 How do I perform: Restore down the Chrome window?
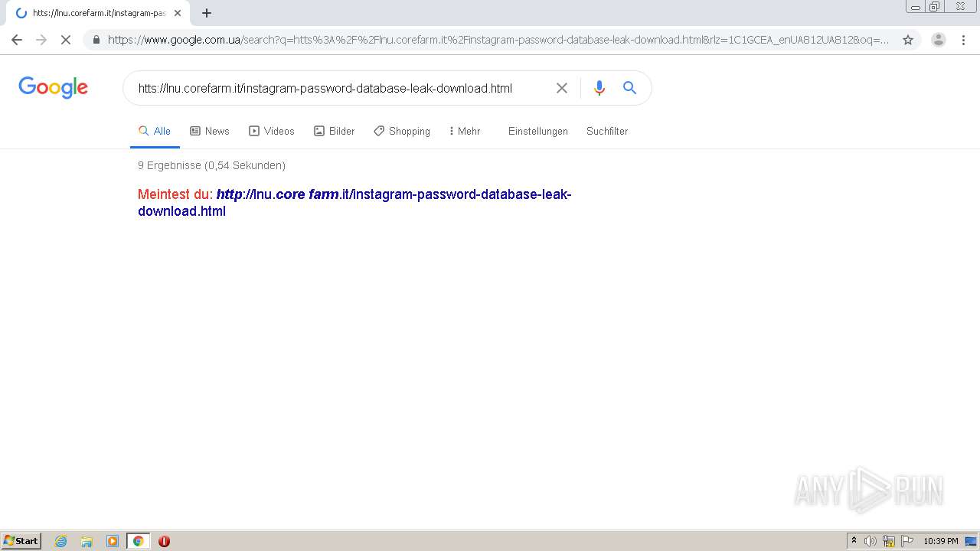pyautogui.click(x=935, y=7)
